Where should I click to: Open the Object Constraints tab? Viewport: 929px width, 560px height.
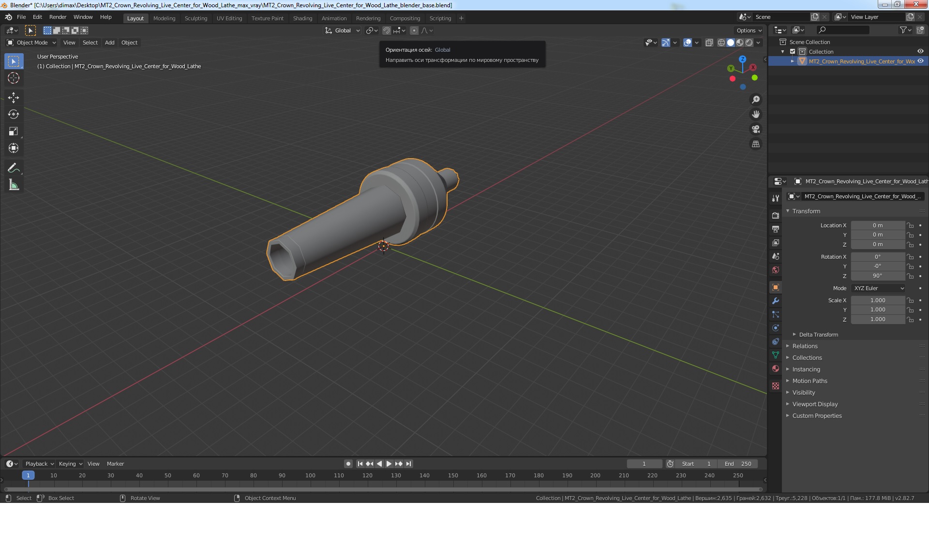click(776, 341)
